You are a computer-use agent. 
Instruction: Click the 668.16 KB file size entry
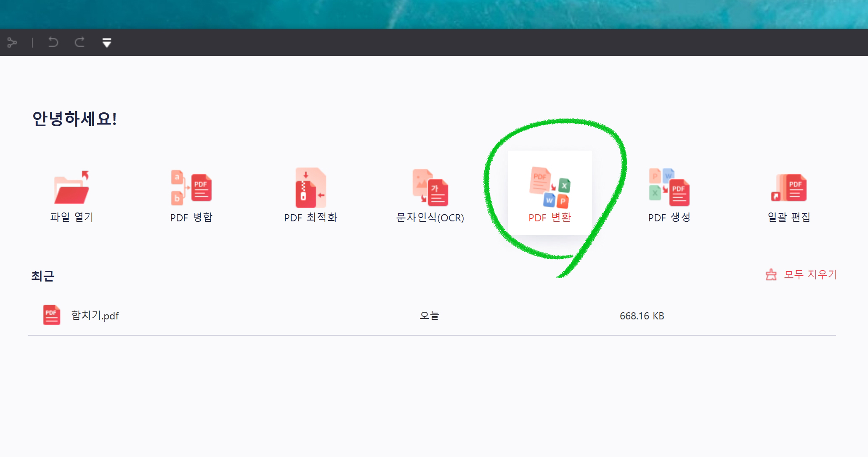[x=642, y=316]
